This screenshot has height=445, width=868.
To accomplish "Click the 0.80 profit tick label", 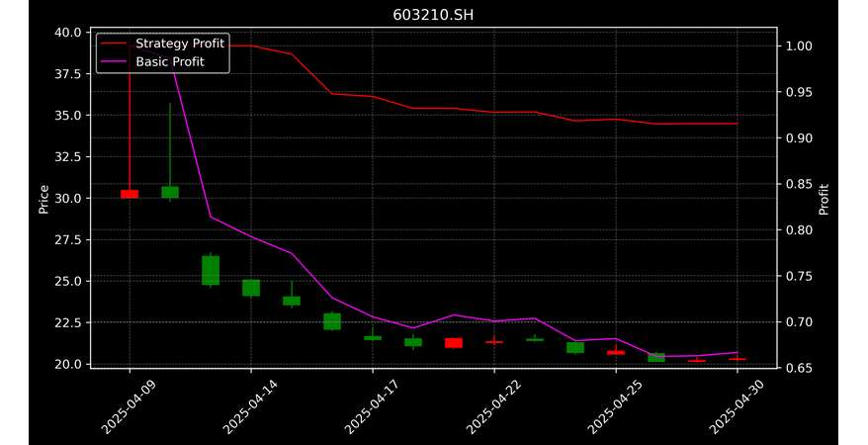I will pyautogui.click(x=799, y=229).
